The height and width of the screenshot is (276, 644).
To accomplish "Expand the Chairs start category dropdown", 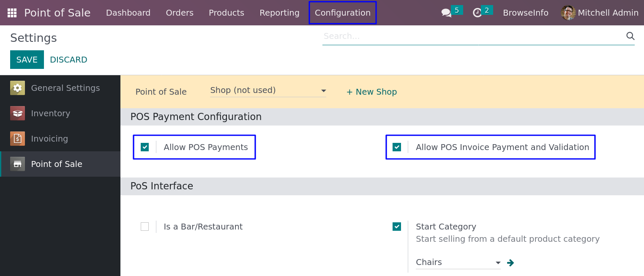I will pos(458,262).
